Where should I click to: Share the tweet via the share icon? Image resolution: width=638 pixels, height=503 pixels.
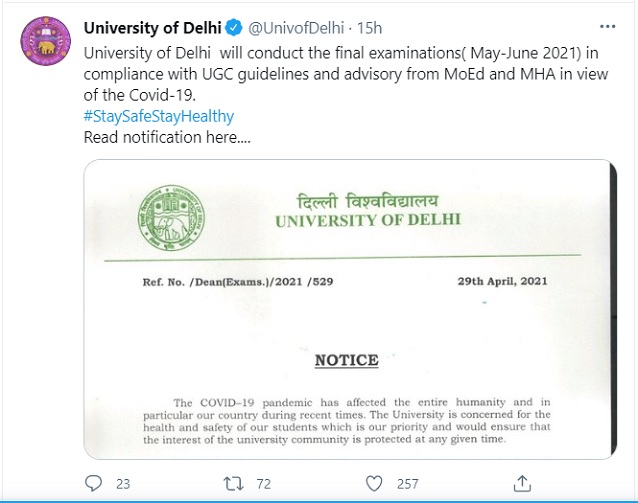pos(520,484)
